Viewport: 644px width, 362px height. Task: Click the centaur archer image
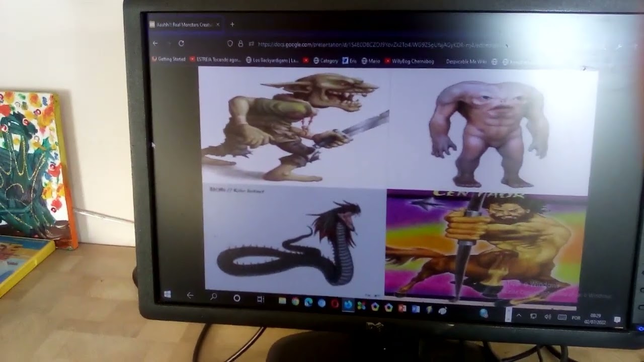pos(486,247)
